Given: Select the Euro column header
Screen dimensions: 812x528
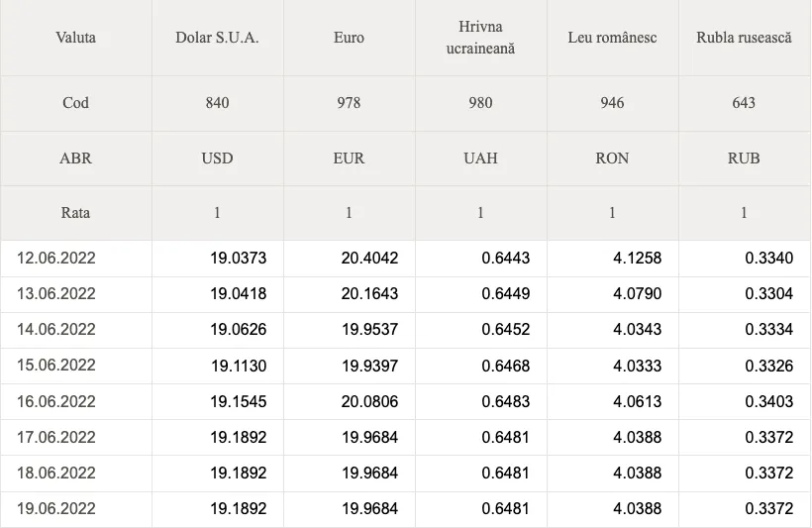Looking at the screenshot, I should 349,38.
